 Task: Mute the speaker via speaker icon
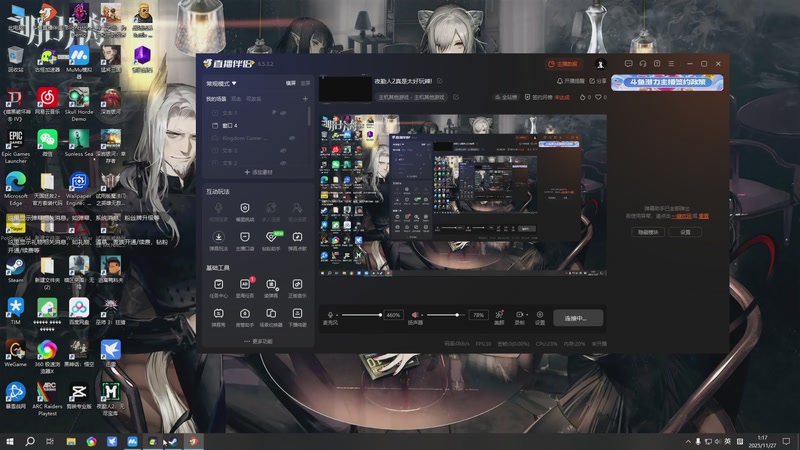click(415, 315)
